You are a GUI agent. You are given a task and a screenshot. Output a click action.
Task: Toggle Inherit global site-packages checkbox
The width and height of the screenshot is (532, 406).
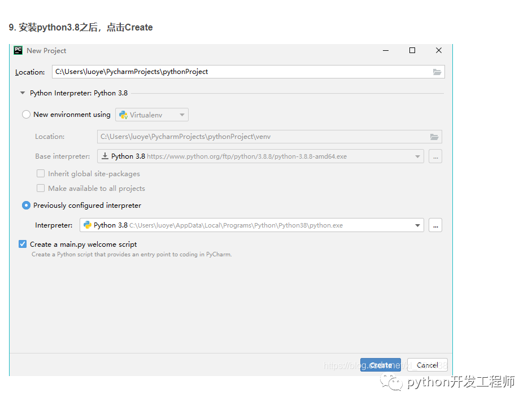click(x=41, y=174)
